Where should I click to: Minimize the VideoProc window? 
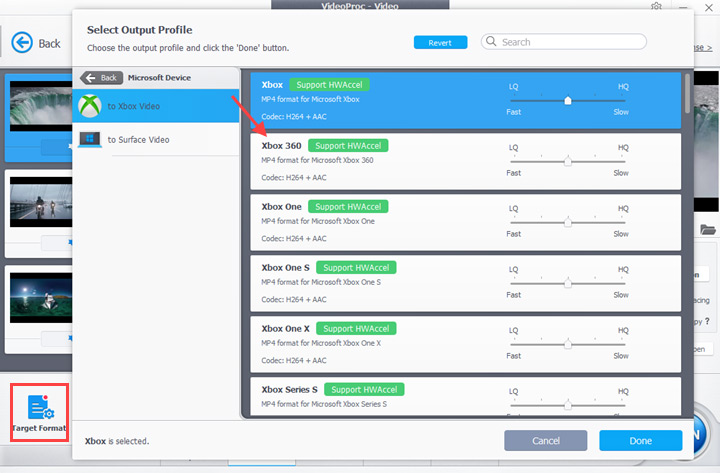[683, 7]
